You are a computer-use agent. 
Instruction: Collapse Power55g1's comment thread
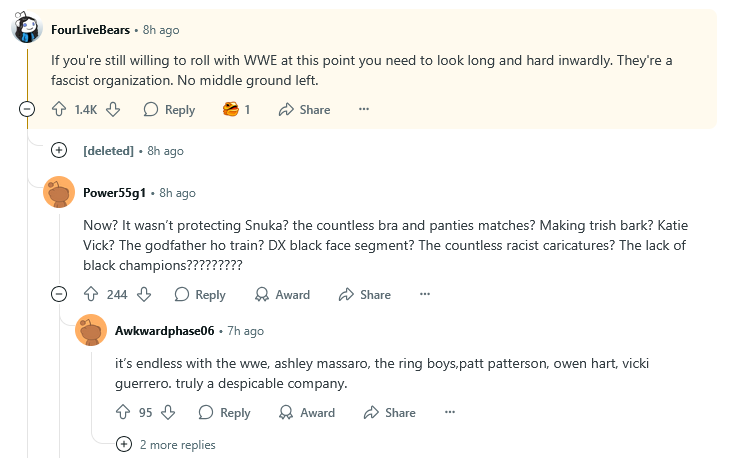tap(59, 294)
